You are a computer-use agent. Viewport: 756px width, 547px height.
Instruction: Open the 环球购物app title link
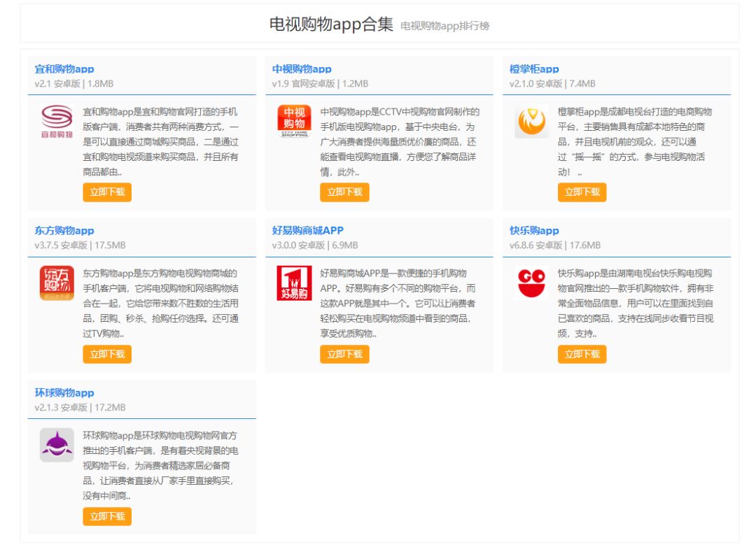(x=64, y=393)
